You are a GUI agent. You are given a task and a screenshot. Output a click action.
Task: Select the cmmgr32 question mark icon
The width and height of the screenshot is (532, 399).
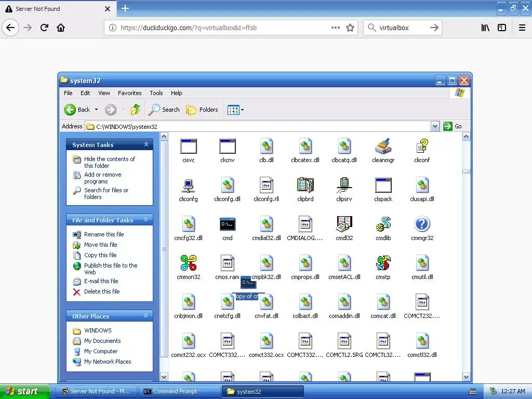(422, 224)
